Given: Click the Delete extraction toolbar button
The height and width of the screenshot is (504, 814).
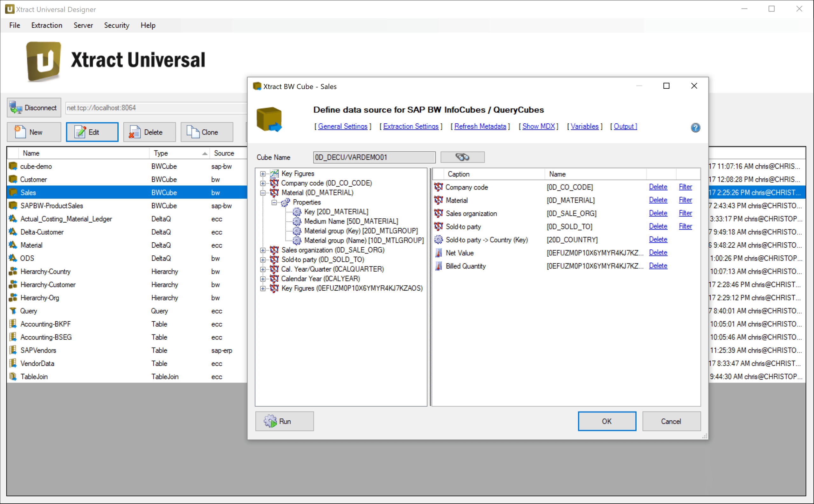Looking at the screenshot, I should [149, 132].
